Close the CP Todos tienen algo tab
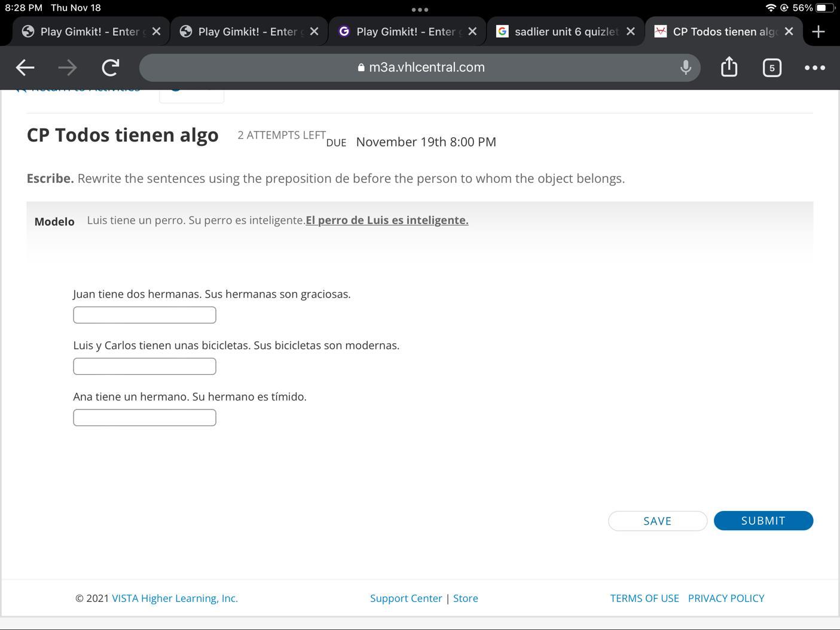 [789, 32]
